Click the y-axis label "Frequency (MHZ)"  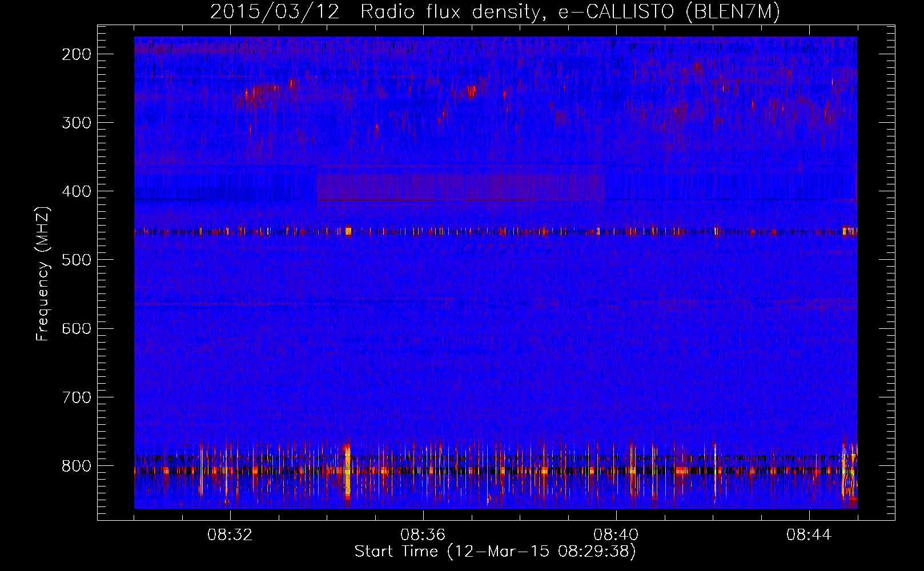(43, 274)
